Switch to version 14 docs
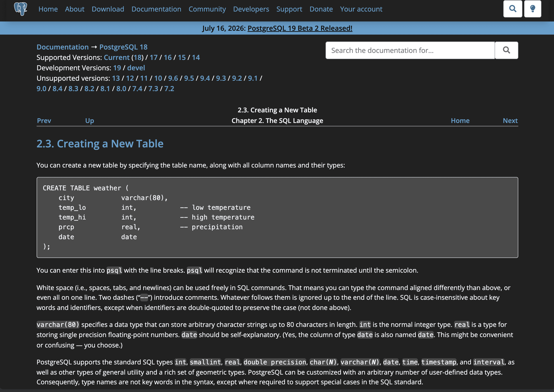554x392 pixels. pos(196,57)
